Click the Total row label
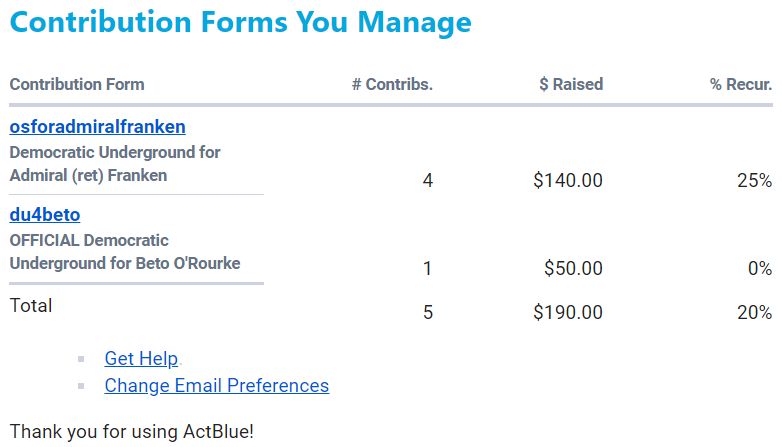 pos(31,306)
